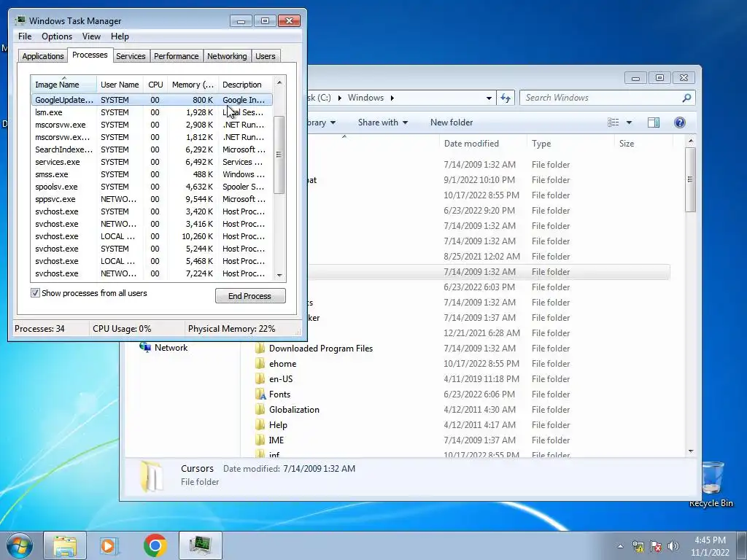This screenshot has width=747, height=560.
Task: Open the view options dropdown arrow
Action: [629, 122]
